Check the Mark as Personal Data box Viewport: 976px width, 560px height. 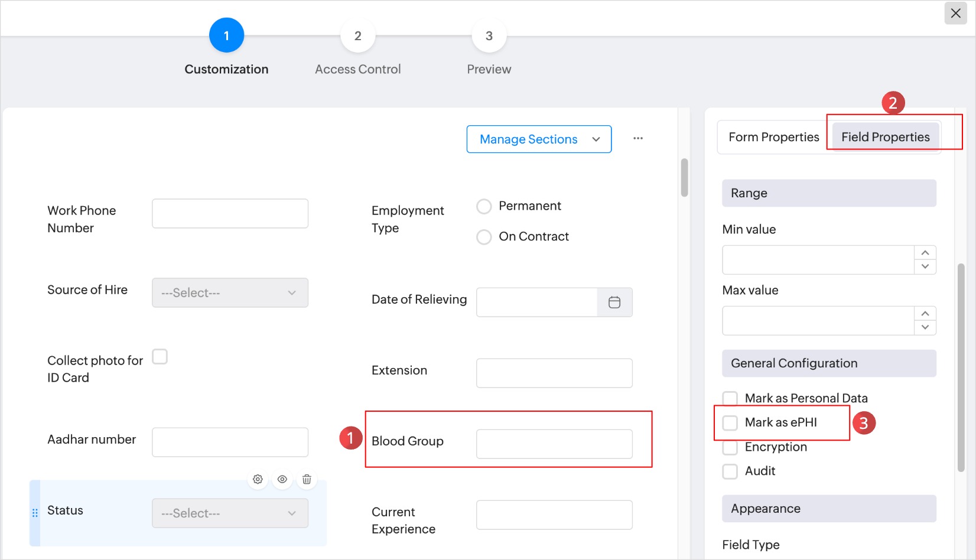pyautogui.click(x=730, y=398)
